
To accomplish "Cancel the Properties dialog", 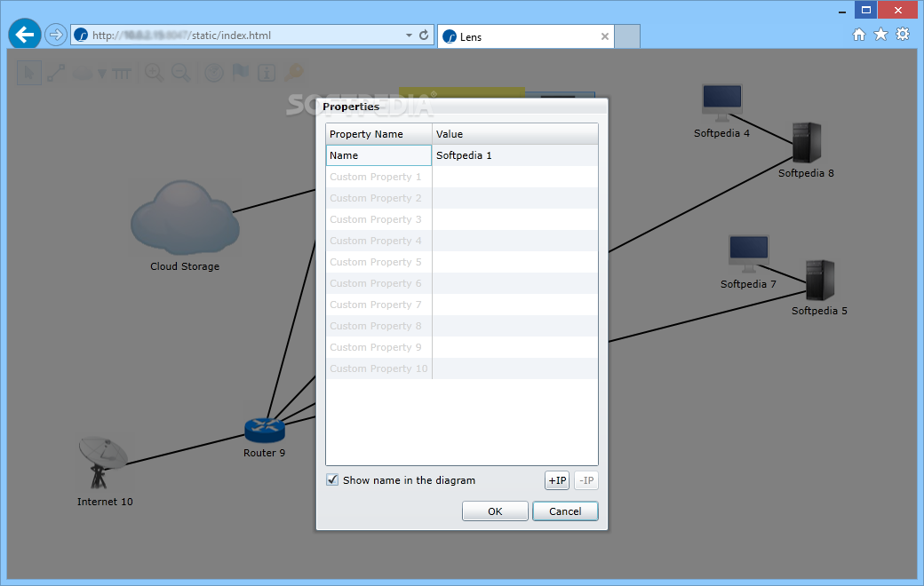I will [565, 511].
